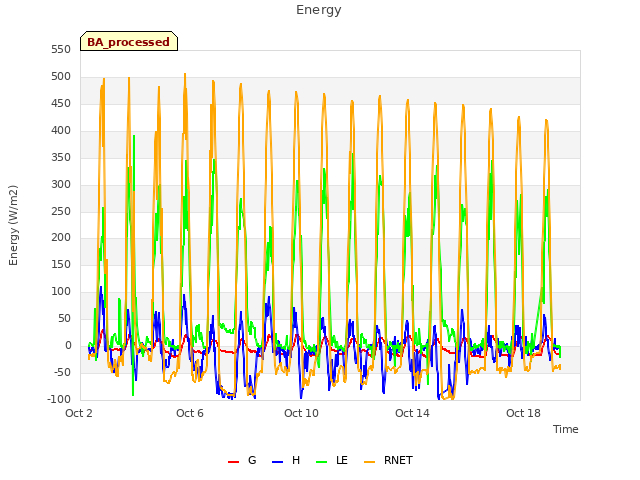Click the Energy (W/m2) axis label

coord(13,225)
